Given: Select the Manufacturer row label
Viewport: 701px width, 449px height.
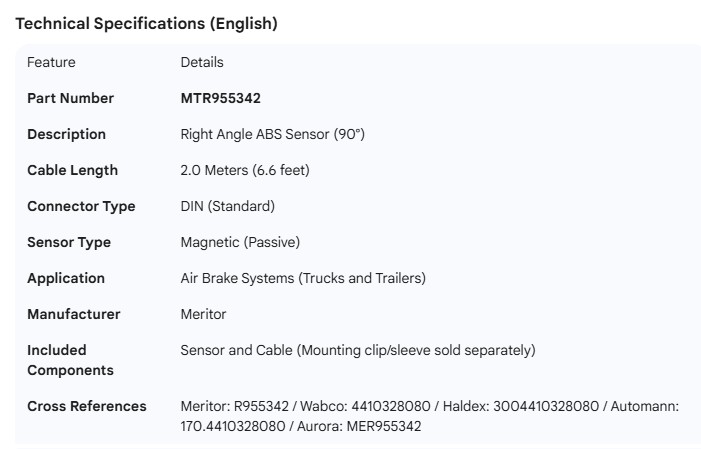Looking at the screenshot, I should coord(73,314).
